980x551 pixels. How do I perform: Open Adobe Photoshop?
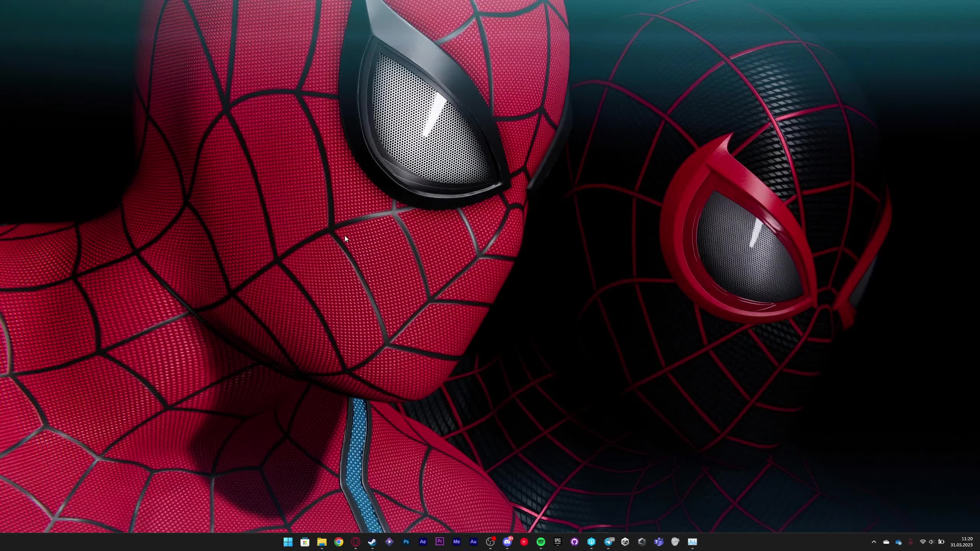tap(406, 541)
